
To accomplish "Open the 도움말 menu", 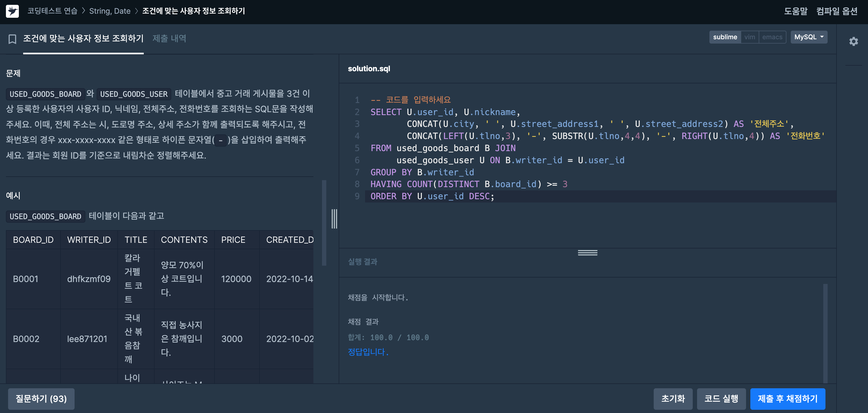I will point(796,11).
